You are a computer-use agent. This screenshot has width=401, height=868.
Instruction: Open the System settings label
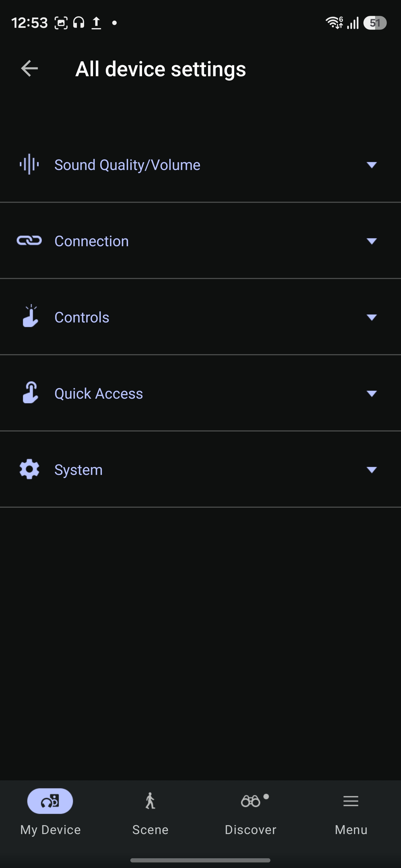78,470
